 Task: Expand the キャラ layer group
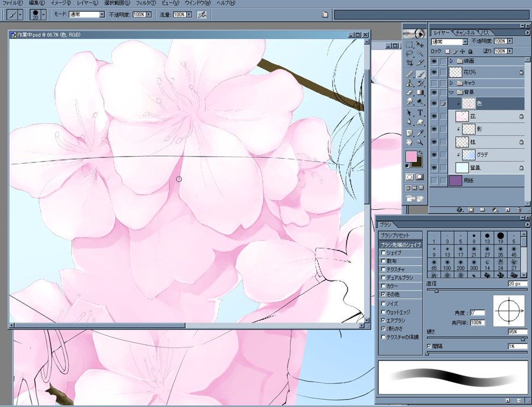(x=451, y=83)
